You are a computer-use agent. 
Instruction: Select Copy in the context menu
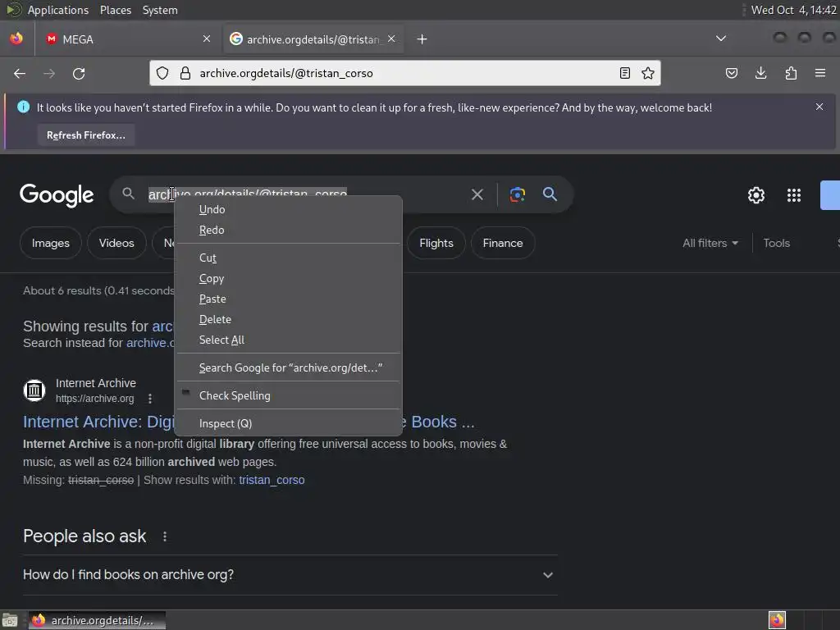288,279
